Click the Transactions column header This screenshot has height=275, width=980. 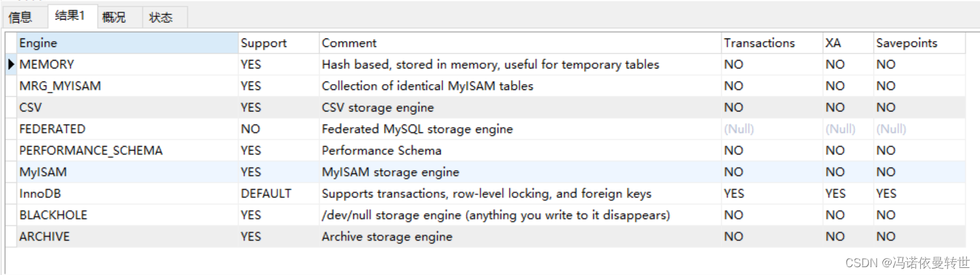(772, 43)
